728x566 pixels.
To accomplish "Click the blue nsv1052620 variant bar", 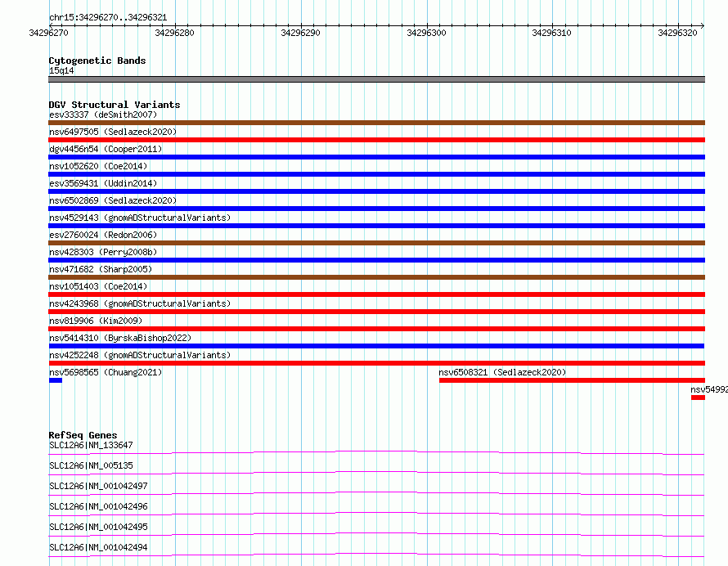I will coord(376,174).
